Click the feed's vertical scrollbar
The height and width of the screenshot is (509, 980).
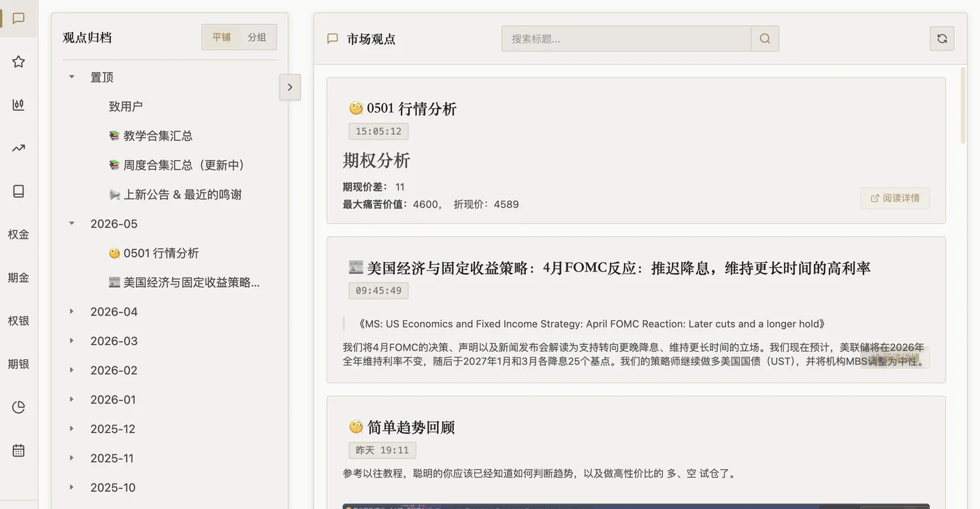tap(963, 105)
